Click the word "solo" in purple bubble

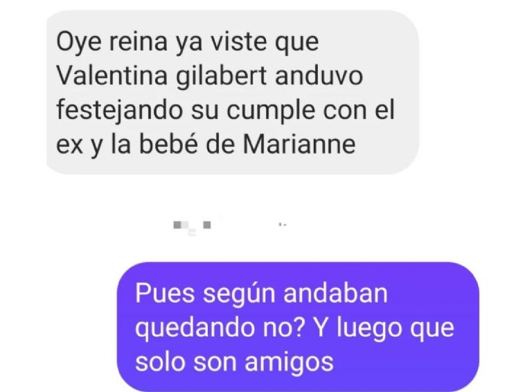tap(160, 362)
